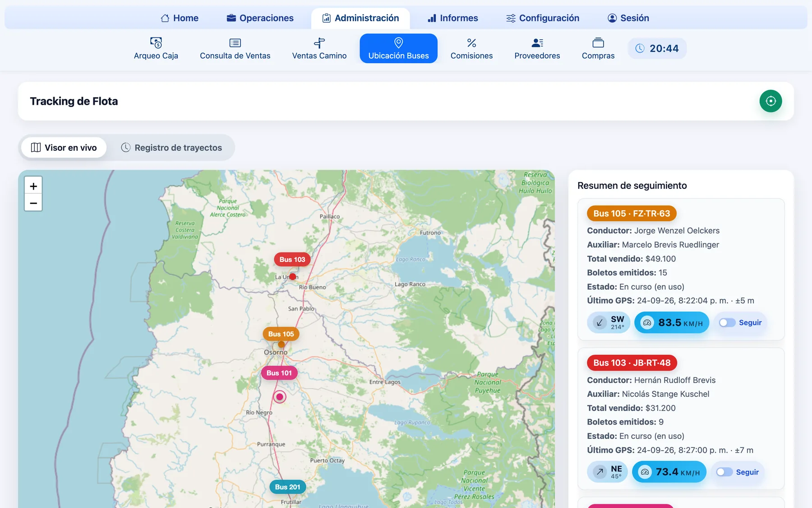Click the SW 214° heading indicator
Image resolution: width=812 pixels, height=508 pixels.
[609, 322]
